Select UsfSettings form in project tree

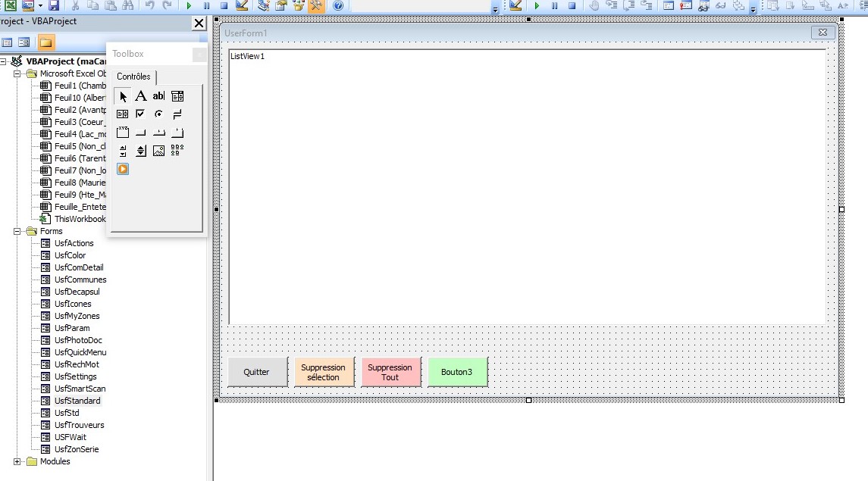point(75,376)
